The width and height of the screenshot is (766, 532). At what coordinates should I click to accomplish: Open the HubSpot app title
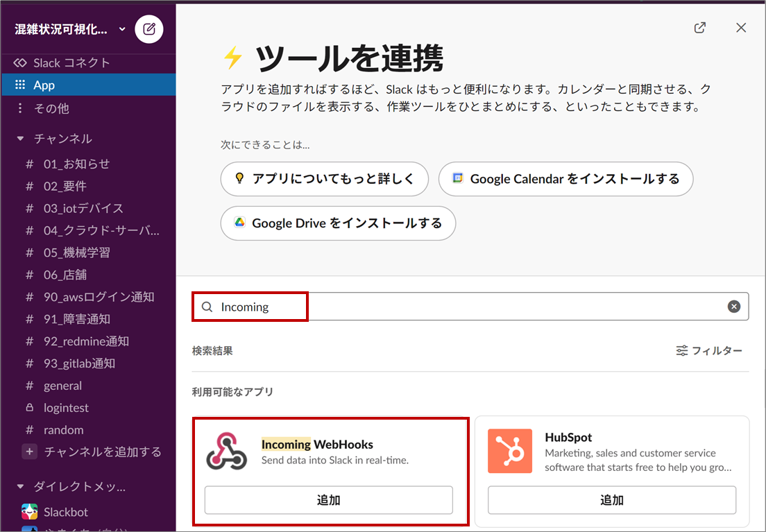pyautogui.click(x=568, y=437)
